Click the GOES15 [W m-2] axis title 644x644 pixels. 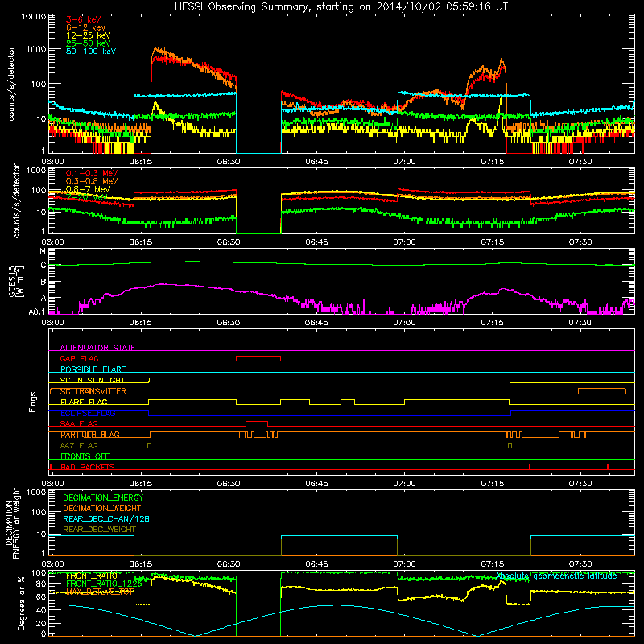point(16,282)
